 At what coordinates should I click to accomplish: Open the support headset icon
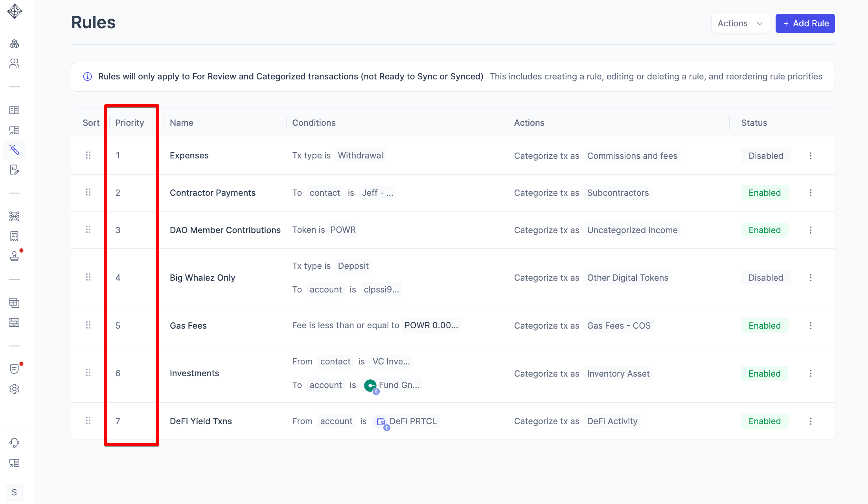click(15, 443)
